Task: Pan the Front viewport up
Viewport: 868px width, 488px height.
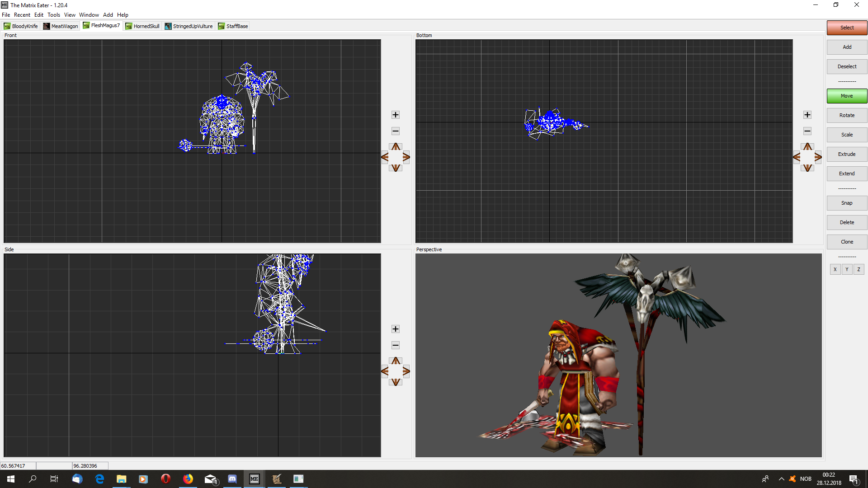Action: [396, 146]
